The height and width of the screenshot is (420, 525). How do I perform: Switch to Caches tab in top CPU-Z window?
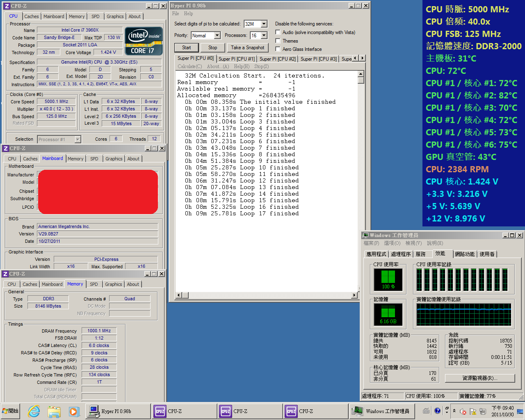[x=32, y=16]
